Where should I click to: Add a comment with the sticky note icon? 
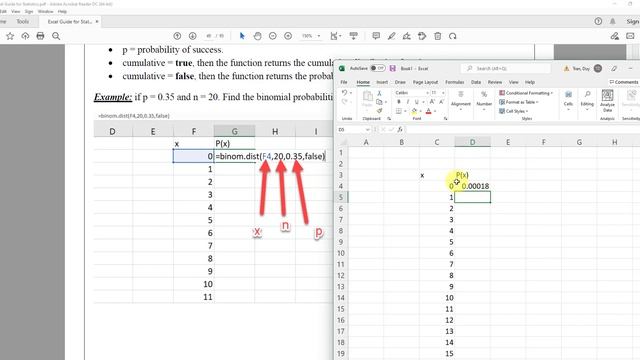(x=376, y=36)
